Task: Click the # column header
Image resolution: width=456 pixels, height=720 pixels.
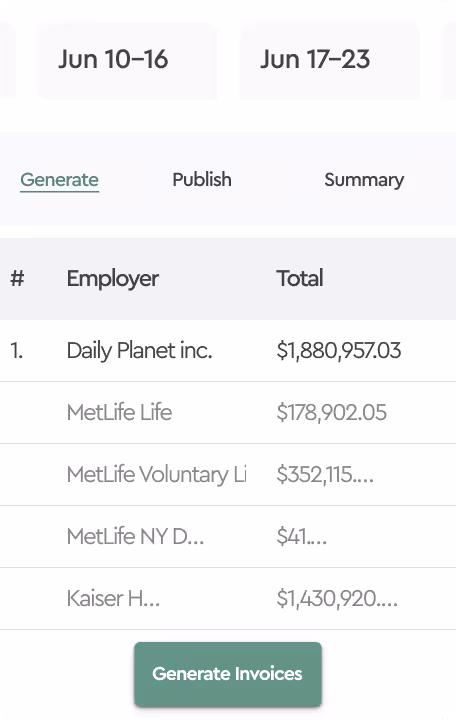Action: 17,278
